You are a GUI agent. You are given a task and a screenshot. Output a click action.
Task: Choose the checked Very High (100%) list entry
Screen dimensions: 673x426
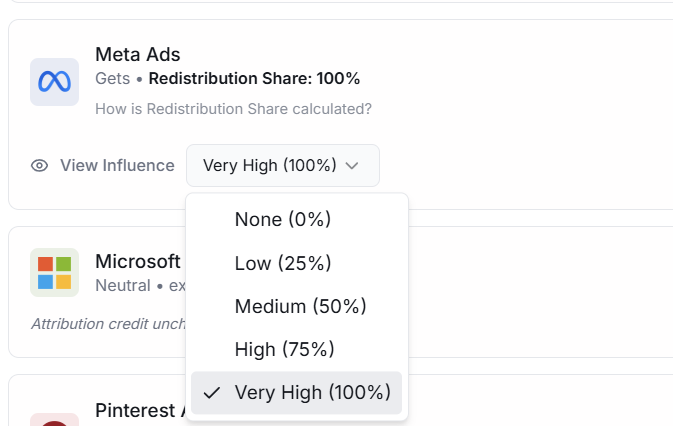[x=297, y=393]
